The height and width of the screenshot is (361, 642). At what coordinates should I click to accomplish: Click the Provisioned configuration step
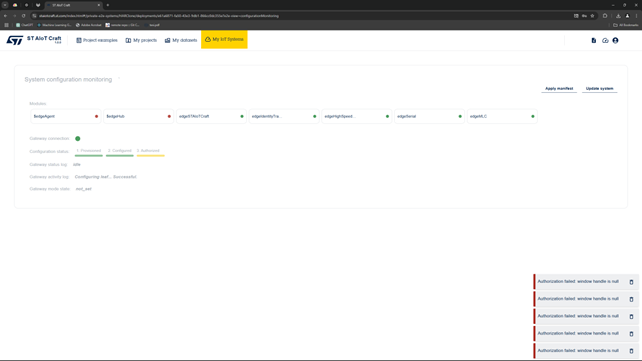tap(89, 151)
